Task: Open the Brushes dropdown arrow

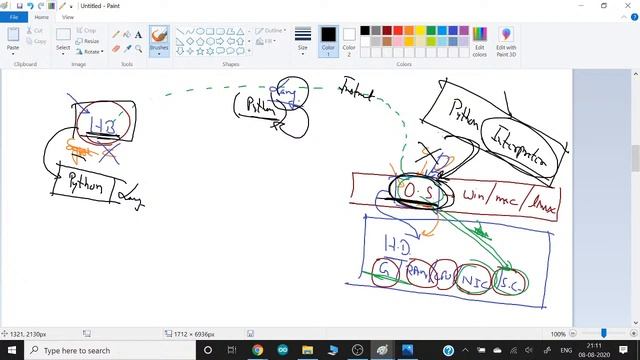Action: [x=159, y=54]
